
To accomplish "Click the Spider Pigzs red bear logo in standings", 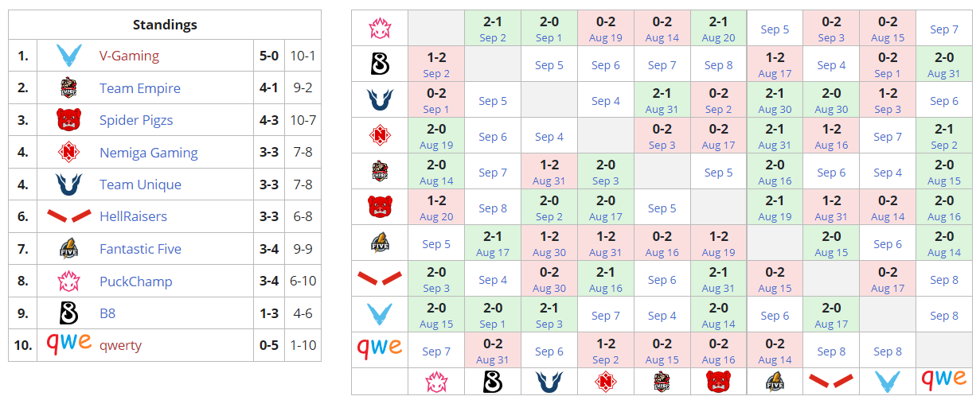I will tap(69, 120).
